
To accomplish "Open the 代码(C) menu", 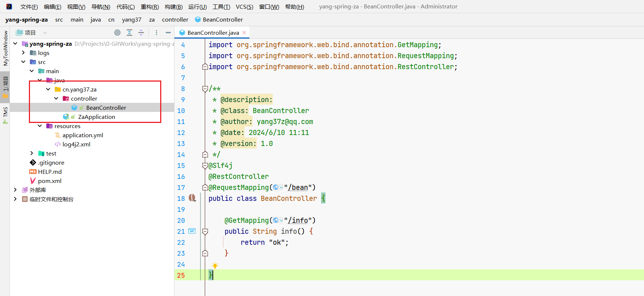I will [125, 7].
